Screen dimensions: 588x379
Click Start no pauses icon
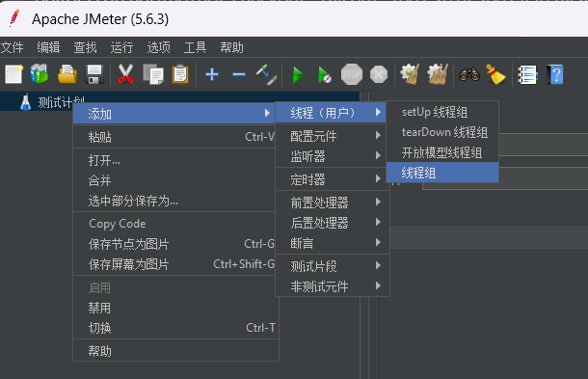325,74
